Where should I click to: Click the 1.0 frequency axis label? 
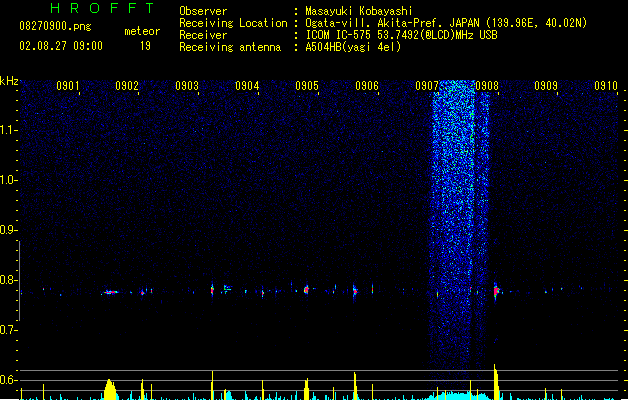click(x=7, y=180)
